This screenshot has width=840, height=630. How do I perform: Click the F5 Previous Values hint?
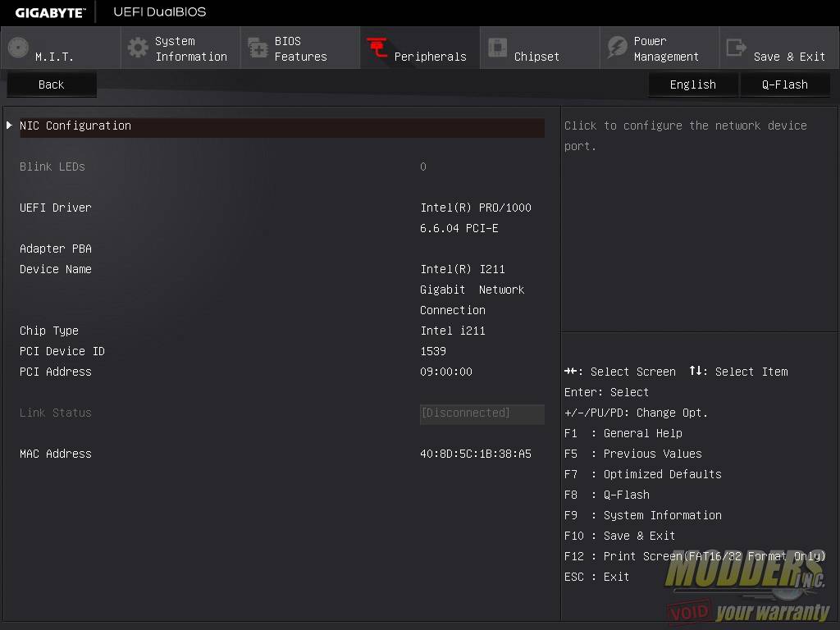tap(633, 454)
